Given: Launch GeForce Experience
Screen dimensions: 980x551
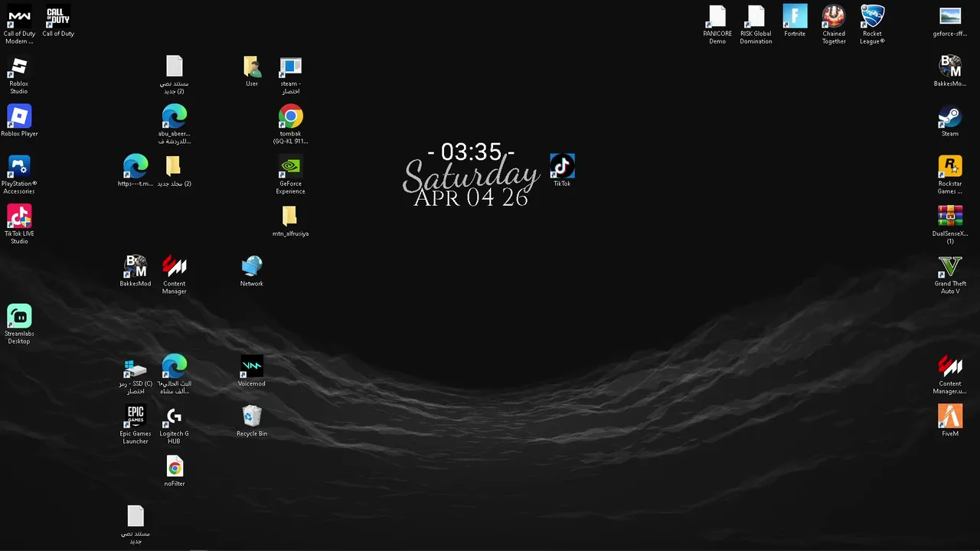Looking at the screenshot, I should pos(290,174).
